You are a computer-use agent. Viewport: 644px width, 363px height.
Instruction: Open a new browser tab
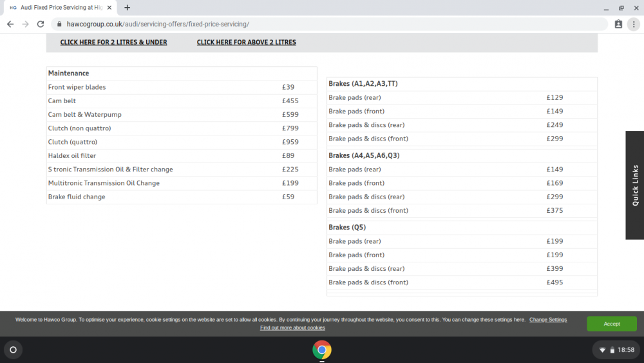click(128, 7)
